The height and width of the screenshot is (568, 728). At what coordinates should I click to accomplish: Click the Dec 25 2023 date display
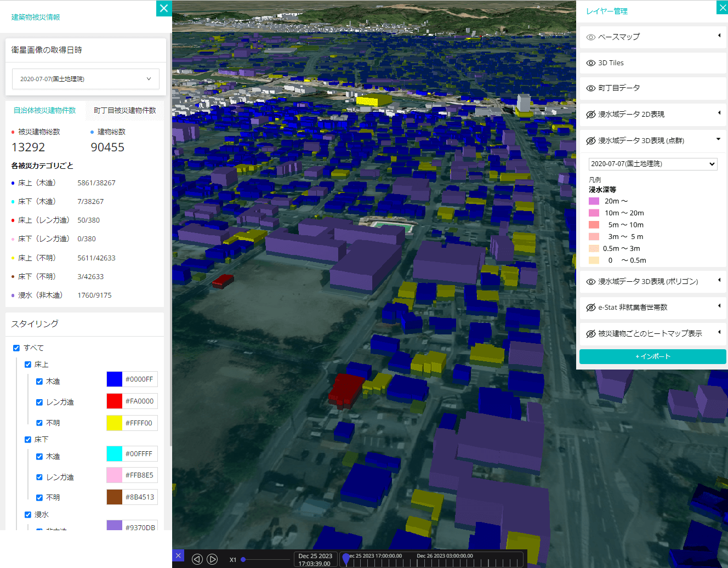(x=315, y=559)
